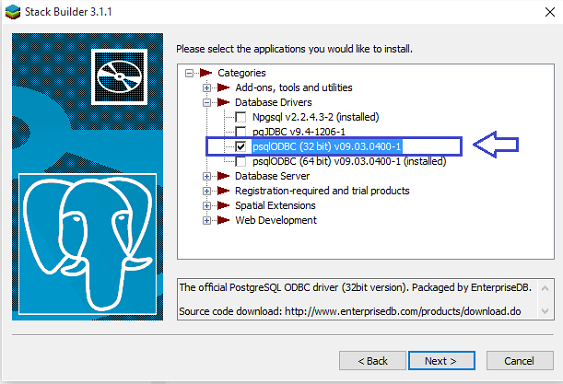Viewport: 563px width, 384px height.
Task: Click the Next button
Action: click(442, 361)
